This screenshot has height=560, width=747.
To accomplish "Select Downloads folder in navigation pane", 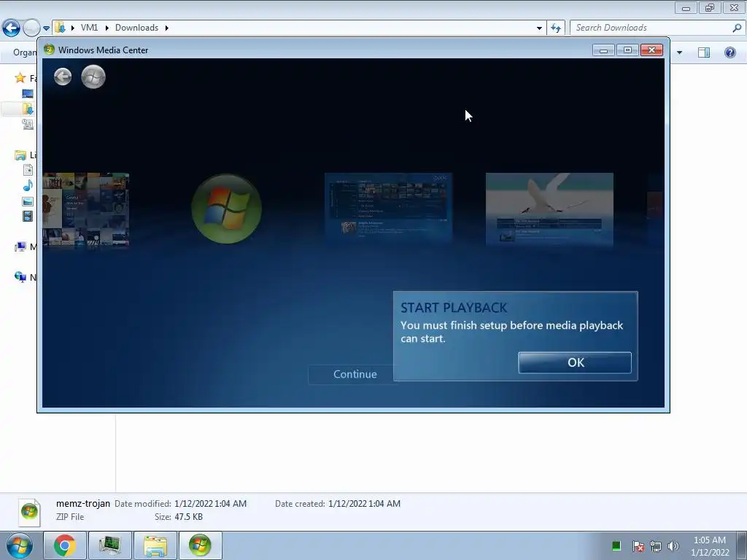I will click(x=28, y=109).
